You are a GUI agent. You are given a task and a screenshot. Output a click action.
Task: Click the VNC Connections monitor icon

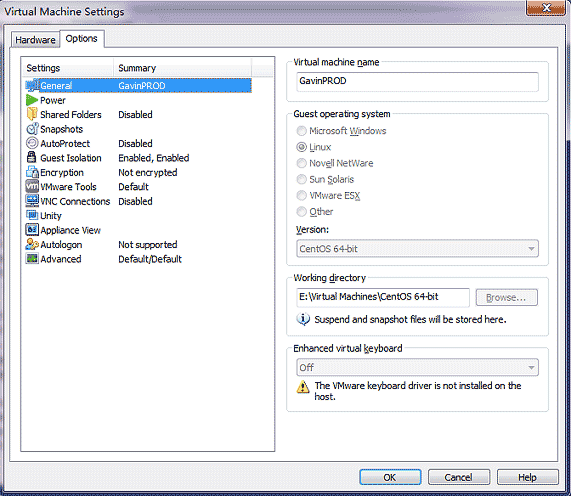(x=32, y=201)
